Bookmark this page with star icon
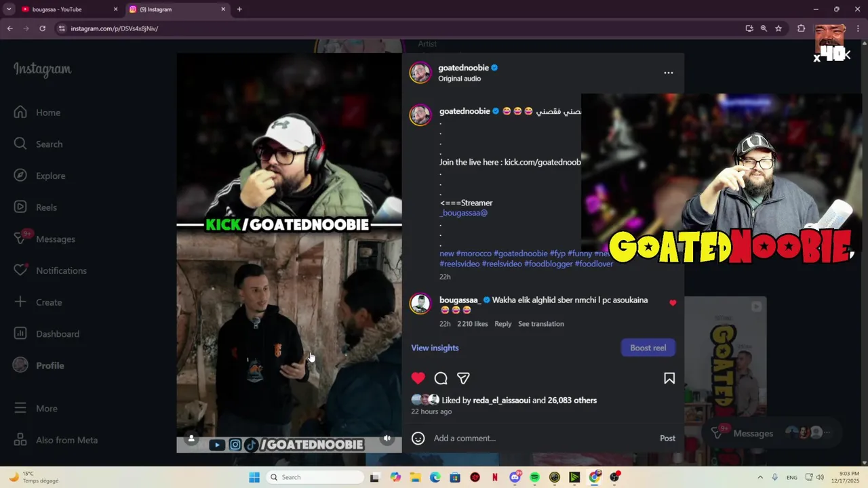 778,28
